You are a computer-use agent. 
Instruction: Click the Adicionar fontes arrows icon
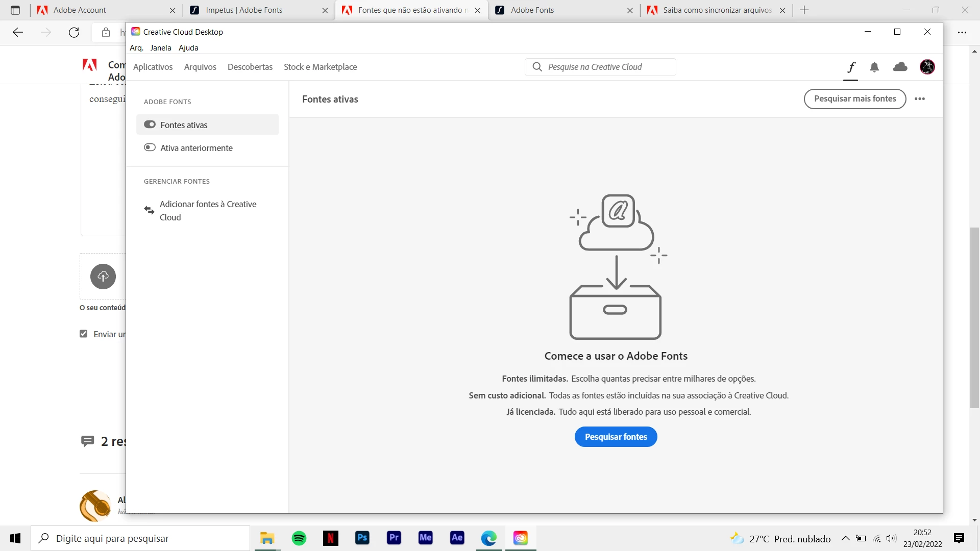(149, 210)
